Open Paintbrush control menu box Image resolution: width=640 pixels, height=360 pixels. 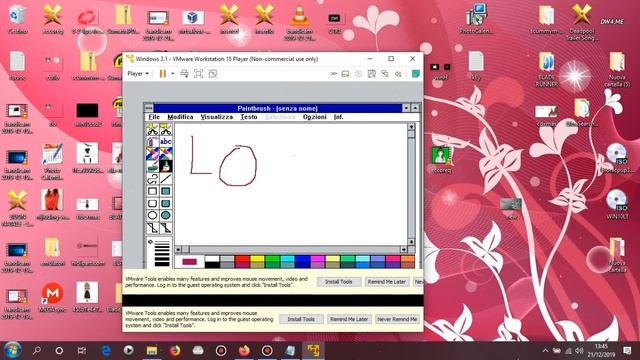[x=149, y=108]
